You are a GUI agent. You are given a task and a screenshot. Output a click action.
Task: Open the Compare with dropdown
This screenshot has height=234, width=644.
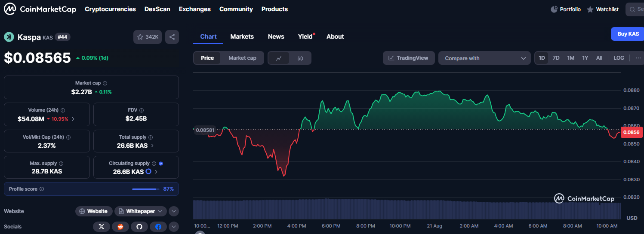(x=484, y=58)
